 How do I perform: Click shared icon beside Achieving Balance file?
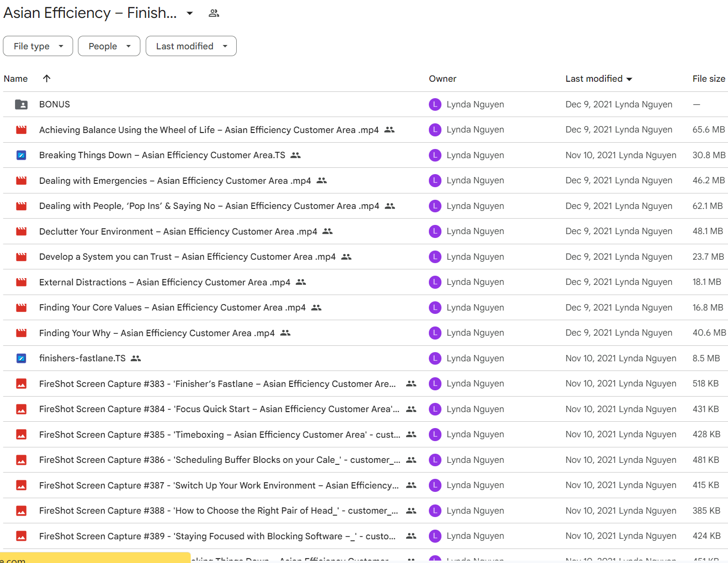point(390,130)
